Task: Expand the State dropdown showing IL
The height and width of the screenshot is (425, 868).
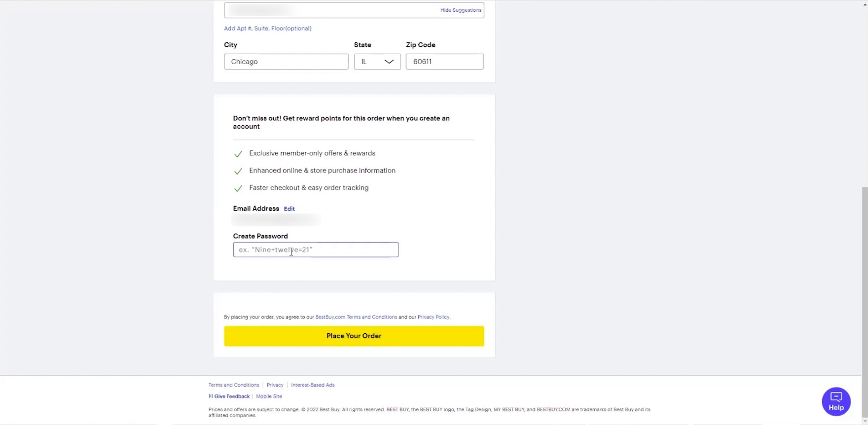Action: pyautogui.click(x=377, y=62)
